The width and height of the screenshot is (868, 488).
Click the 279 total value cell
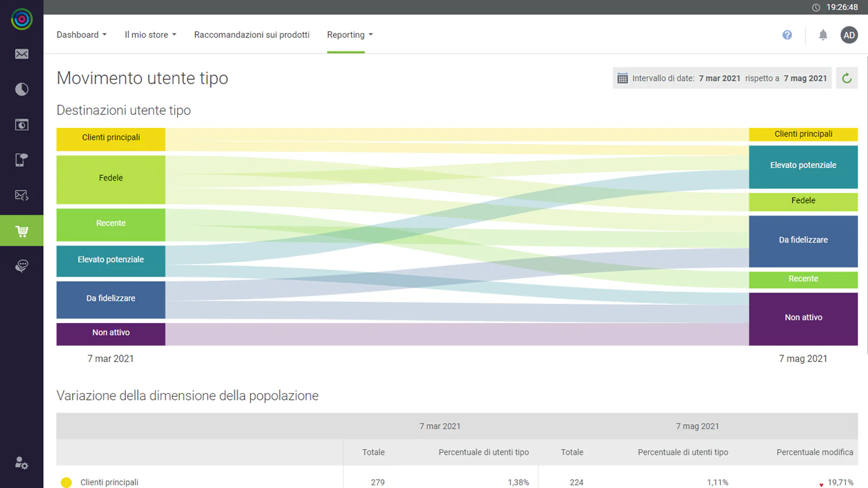[x=378, y=482]
